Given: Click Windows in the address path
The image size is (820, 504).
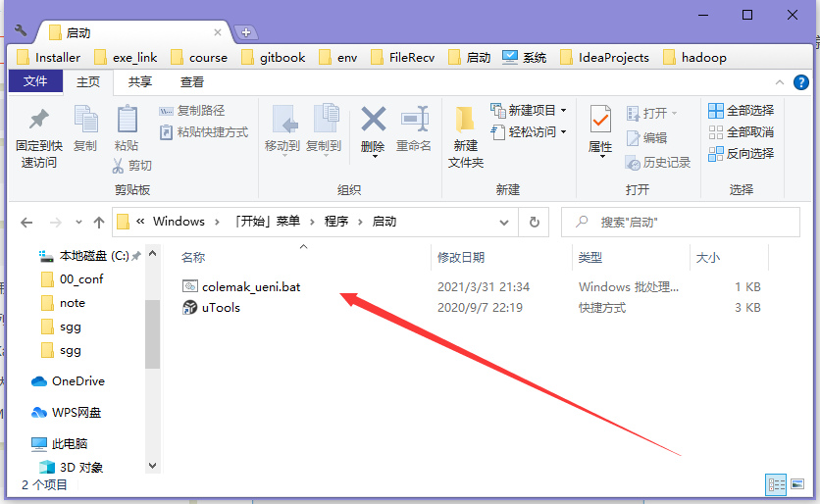Looking at the screenshot, I should click(x=179, y=222).
